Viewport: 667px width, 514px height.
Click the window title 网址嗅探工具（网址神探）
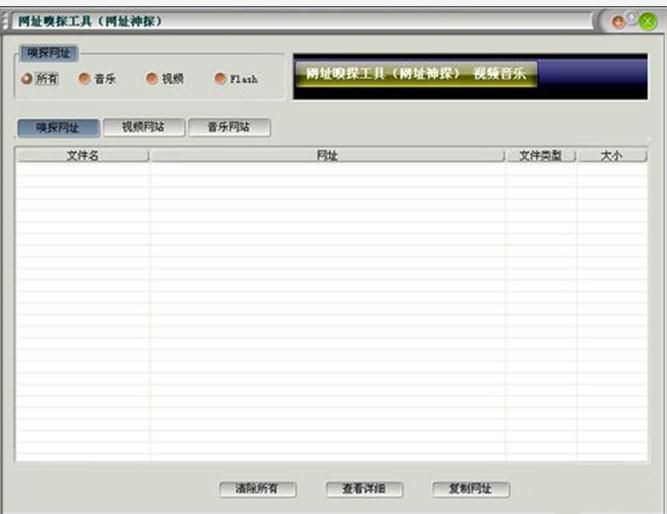click(90, 21)
